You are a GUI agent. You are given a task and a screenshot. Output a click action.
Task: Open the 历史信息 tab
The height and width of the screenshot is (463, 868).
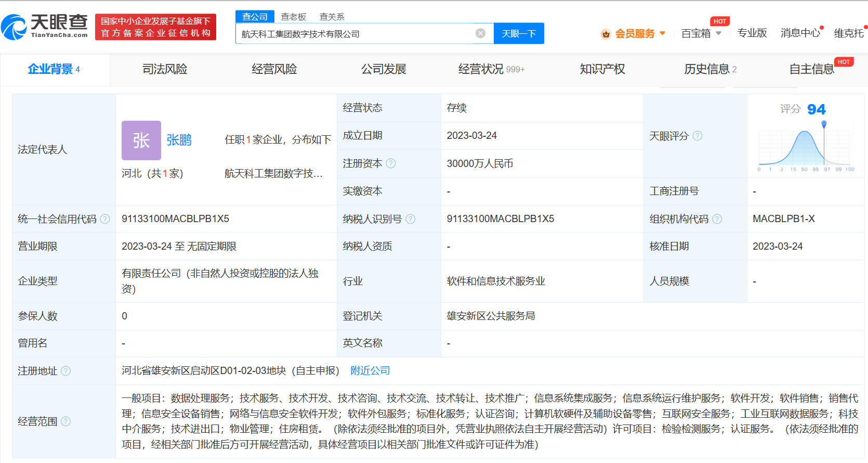tap(710, 69)
